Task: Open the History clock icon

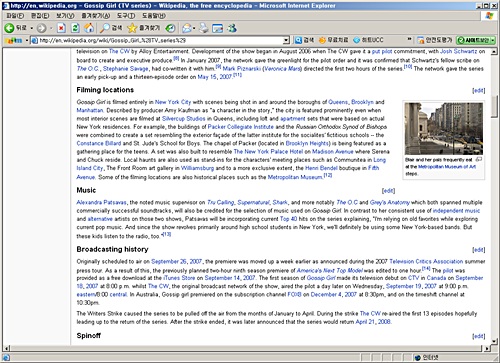Action: click(171, 28)
